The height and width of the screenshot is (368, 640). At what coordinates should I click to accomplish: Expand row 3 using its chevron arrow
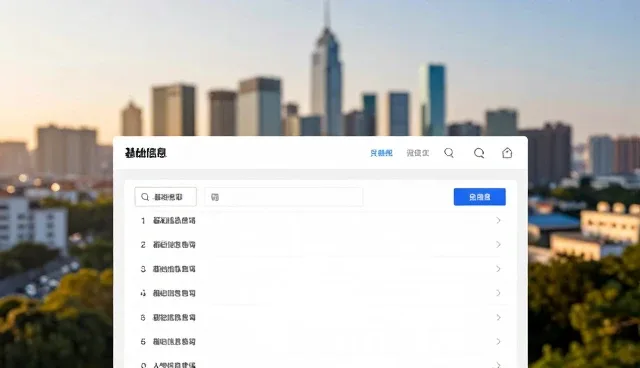coord(498,269)
